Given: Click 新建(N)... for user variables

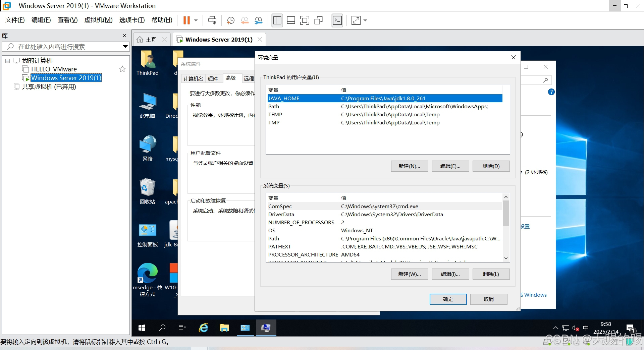Looking at the screenshot, I should click(409, 166).
